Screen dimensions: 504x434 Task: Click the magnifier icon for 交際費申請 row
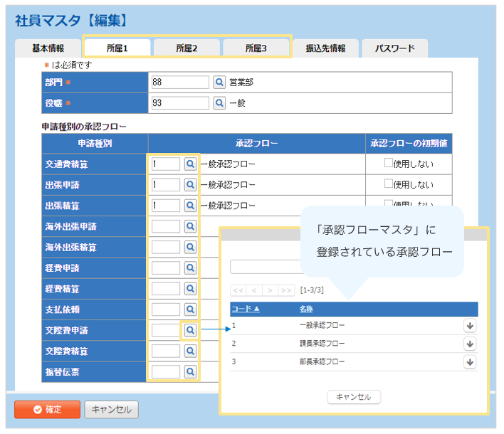click(x=190, y=330)
